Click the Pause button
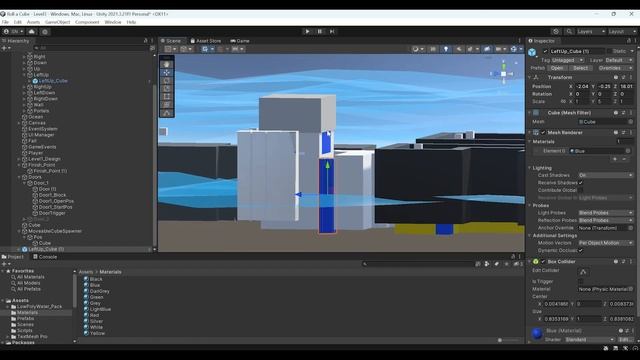Screen dimensions: 640x360 (x=320, y=31)
